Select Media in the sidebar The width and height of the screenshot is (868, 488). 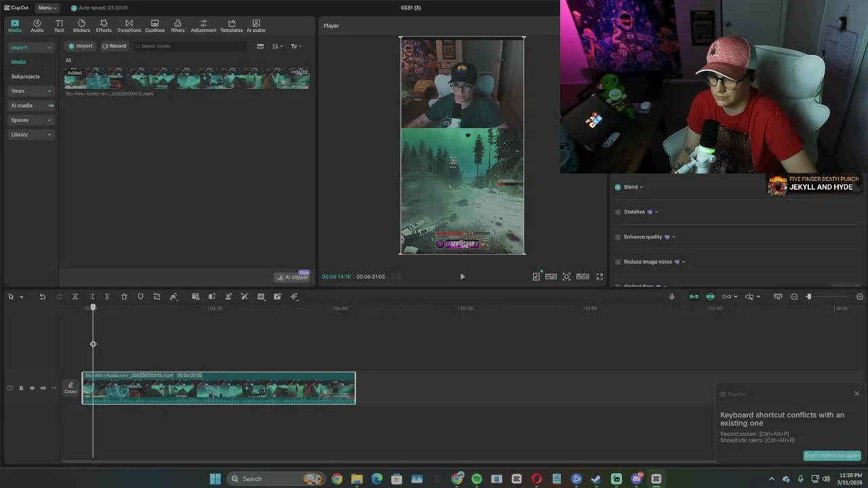click(18, 62)
